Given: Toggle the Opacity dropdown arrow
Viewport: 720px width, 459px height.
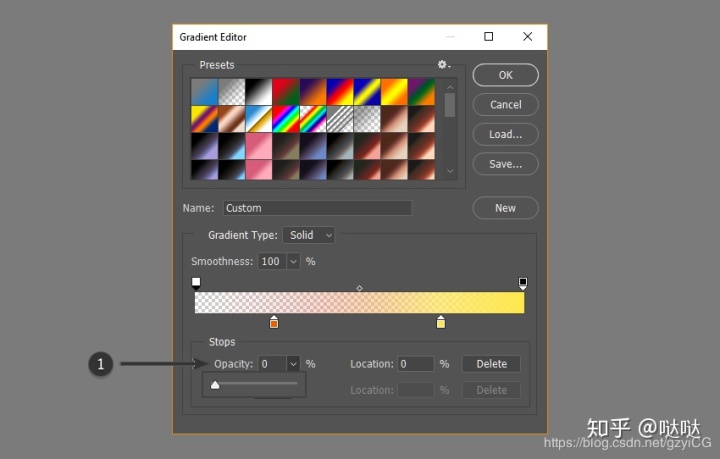Looking at the screenshot, I should click(293, 364).
